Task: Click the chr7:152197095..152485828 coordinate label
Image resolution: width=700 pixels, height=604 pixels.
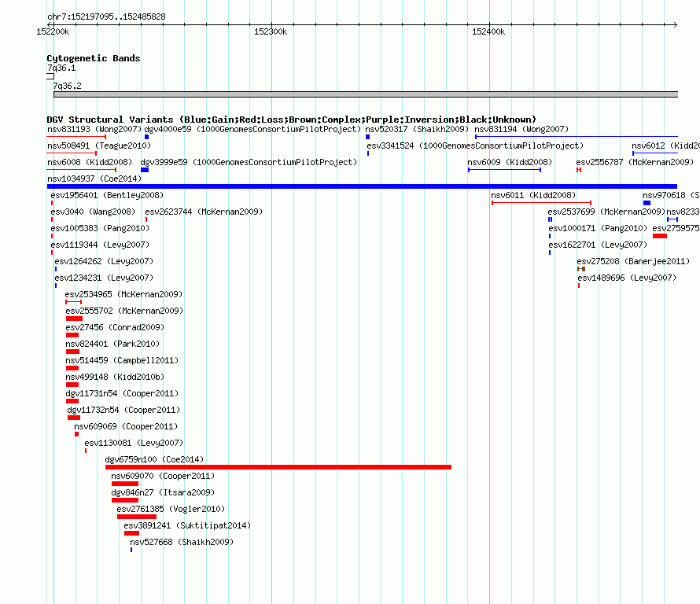Action: pyautogui.click(x=106, y=17)
